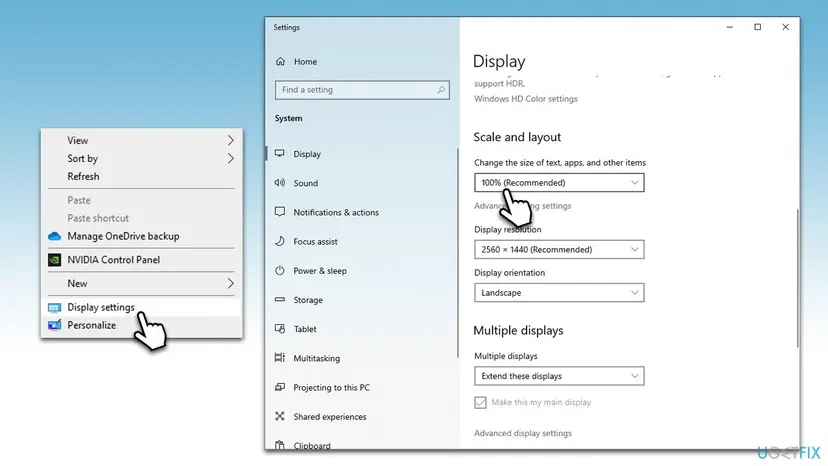Click the Power & sleep icon

pos(280,270)
